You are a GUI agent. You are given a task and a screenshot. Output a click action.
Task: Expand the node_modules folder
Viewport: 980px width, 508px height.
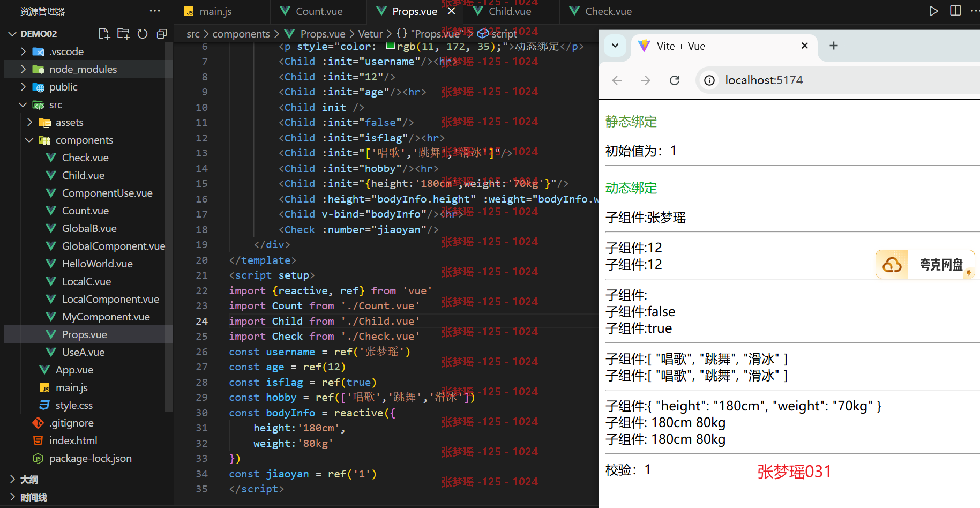(x=23, y=69)
